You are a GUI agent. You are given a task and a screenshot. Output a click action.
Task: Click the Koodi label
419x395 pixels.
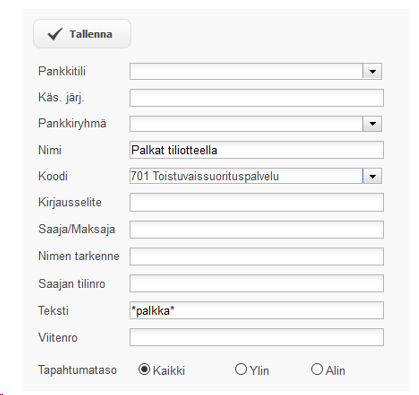pyautogui.click(x=53, y=176)
